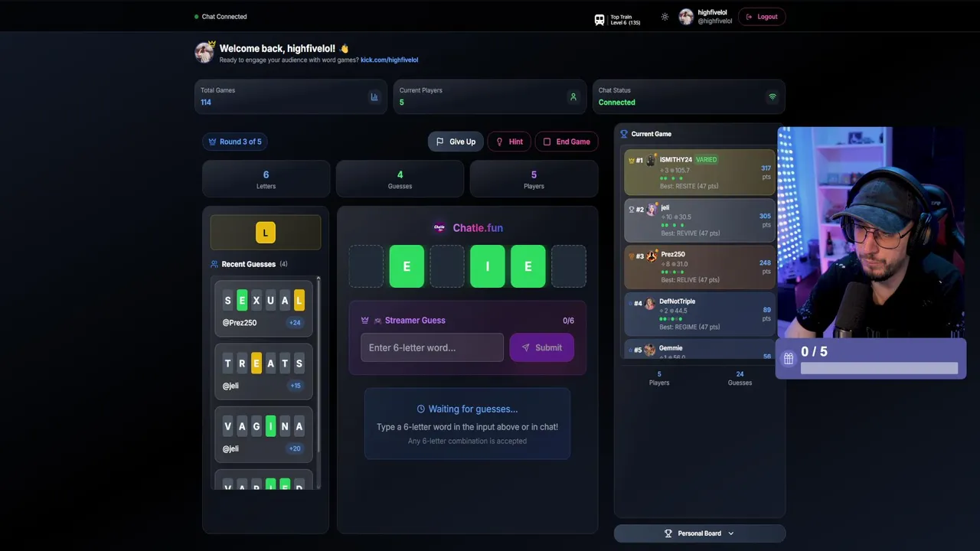Screen dimensions: 980x551
Task: Click the Current Players person icon
Action: [x=573, y=97]
